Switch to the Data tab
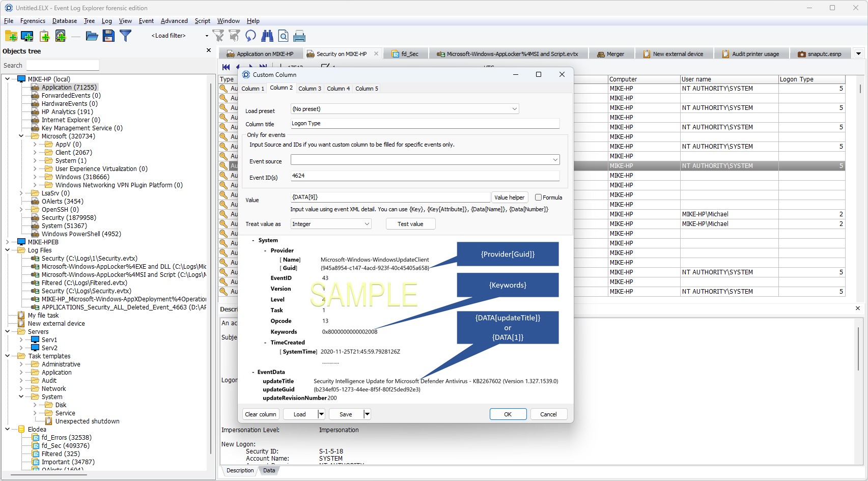The width and height of the screenshot is (868, 481). [x=269, y=470]
